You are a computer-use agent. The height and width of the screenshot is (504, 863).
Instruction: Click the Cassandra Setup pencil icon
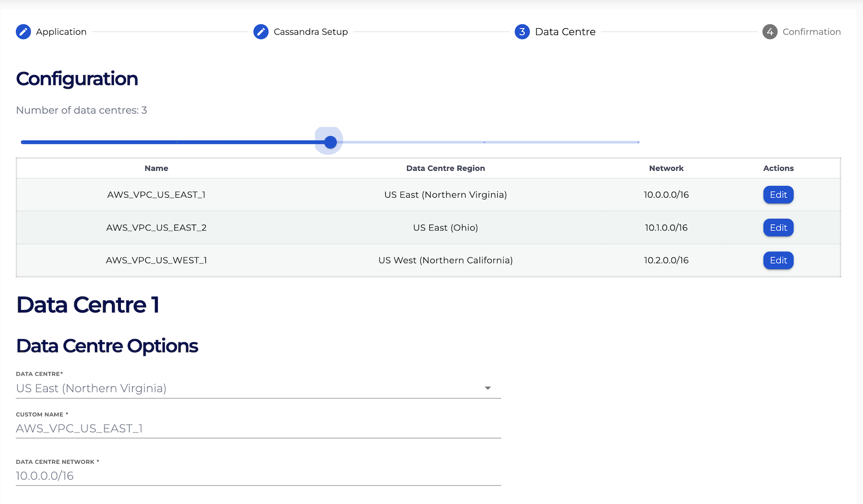[261, 32]
